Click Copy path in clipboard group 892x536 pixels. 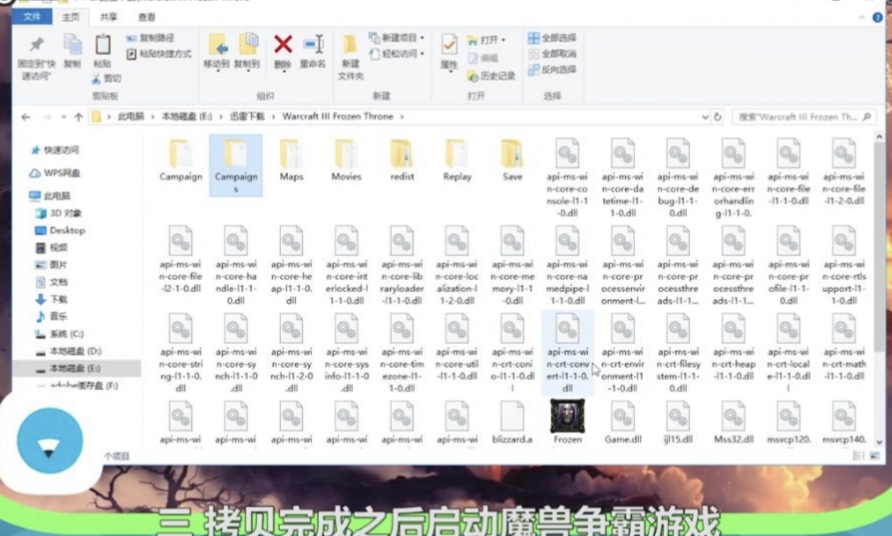pyautogui.click(x=150, y=38)
